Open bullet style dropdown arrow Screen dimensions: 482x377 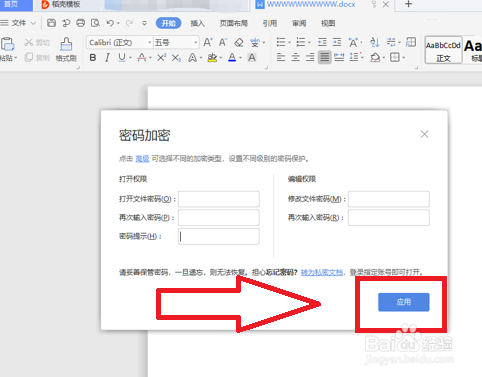289,43
